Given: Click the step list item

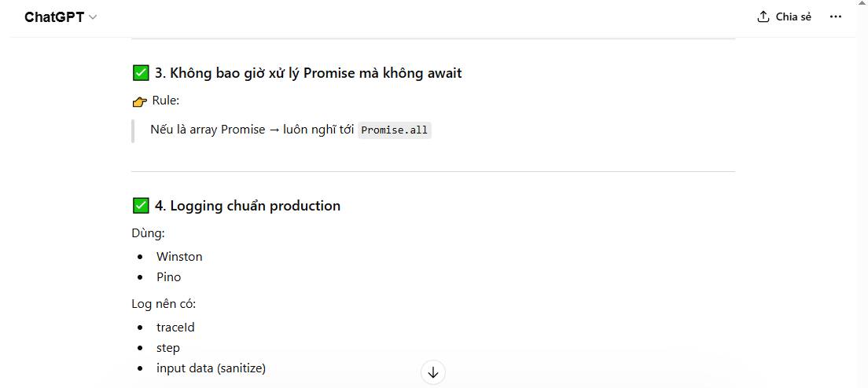Looking at the screenshot, I should click(x=168, y=348).
